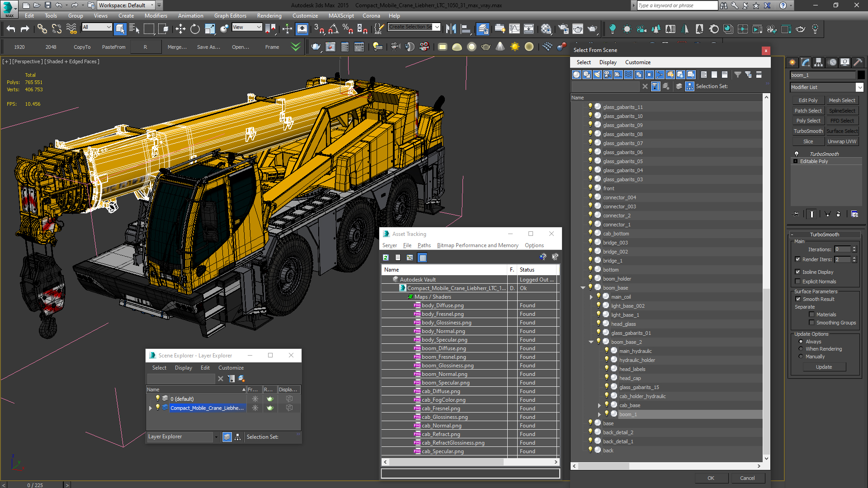Click the search field in Select From Scene
The image size is (868, 488).
coord(606,86)
